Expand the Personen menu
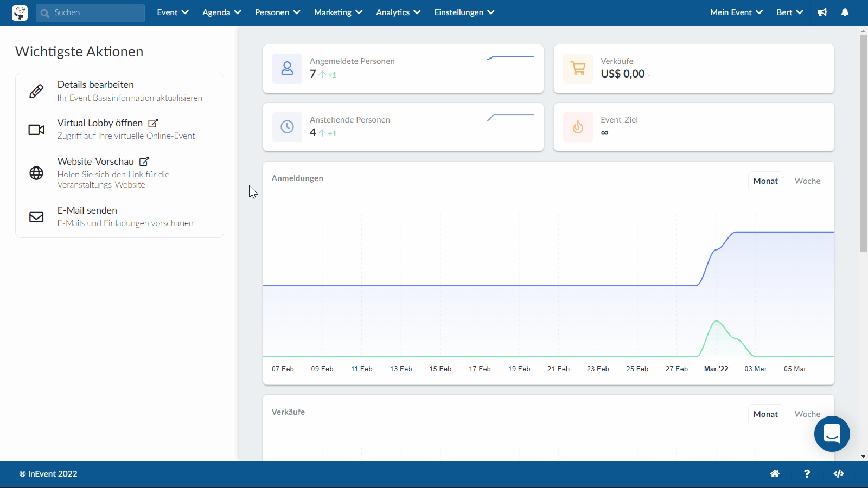The height and width of the screenshot is (488, 868). tap(277, 12)
